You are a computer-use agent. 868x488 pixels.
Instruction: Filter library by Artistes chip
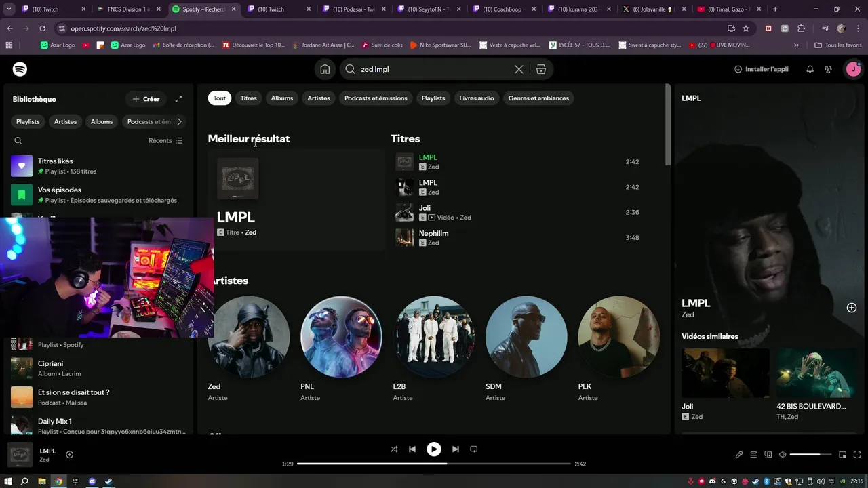tap(66, 122)
